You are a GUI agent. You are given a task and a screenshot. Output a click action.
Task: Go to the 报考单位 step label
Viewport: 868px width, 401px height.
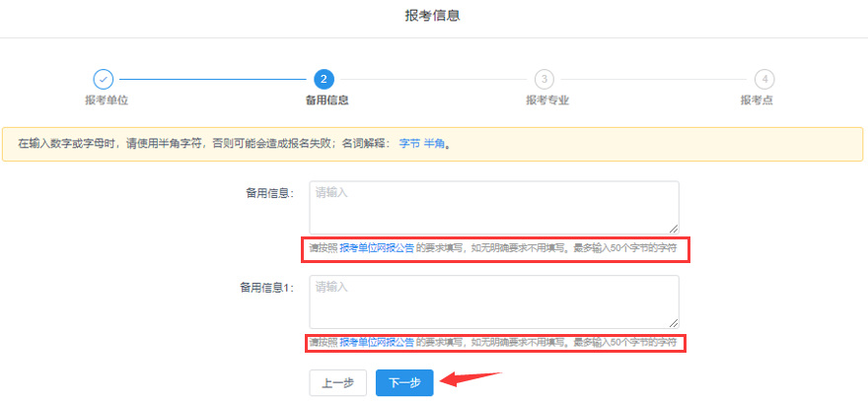(107, 100)
